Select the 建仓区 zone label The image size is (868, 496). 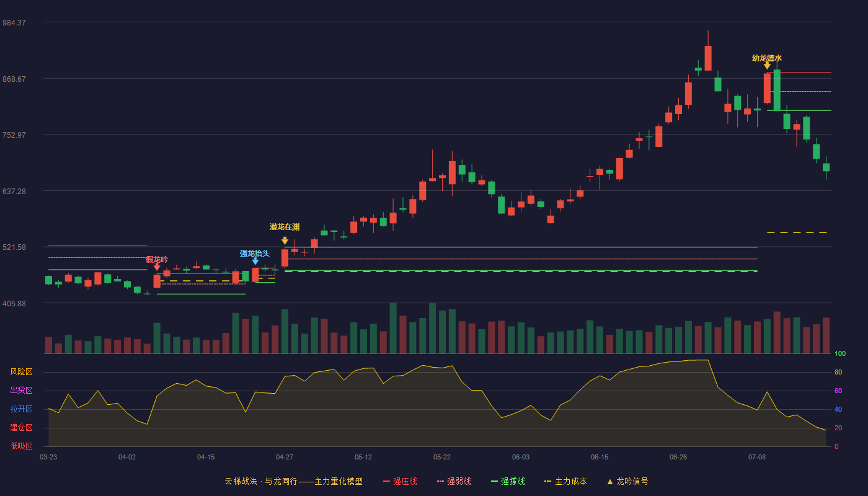click(21, 428)
